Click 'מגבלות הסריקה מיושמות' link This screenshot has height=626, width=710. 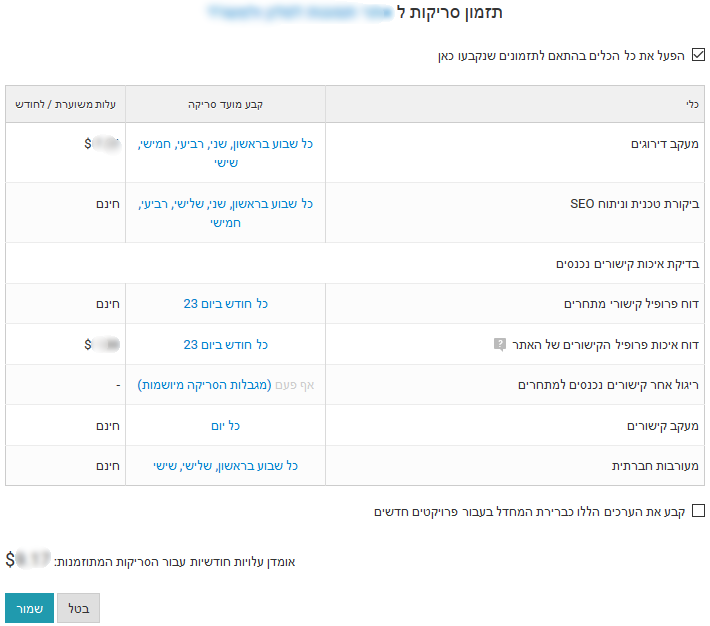(x=204, y=385)
